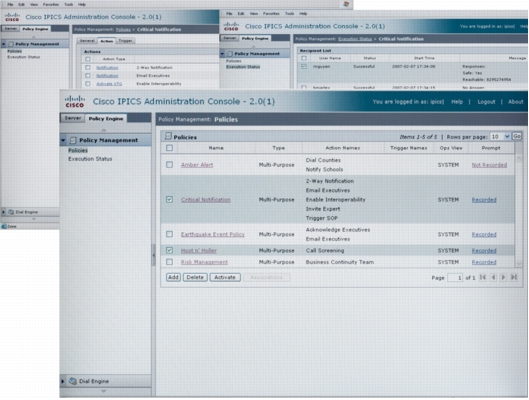Switch to the Server tab in front window
The image size is (529, 400).
point(73,118)
